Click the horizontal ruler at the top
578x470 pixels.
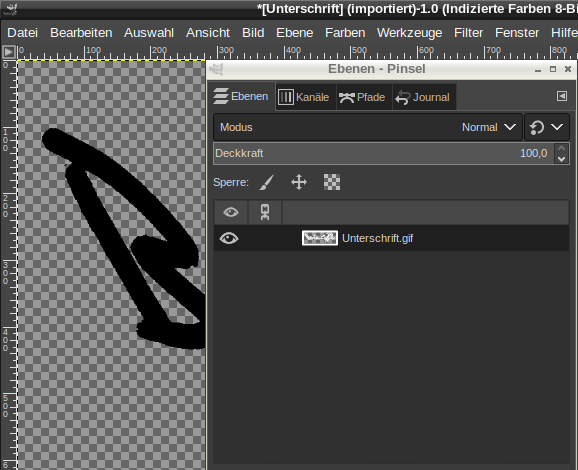pos(297,52)
